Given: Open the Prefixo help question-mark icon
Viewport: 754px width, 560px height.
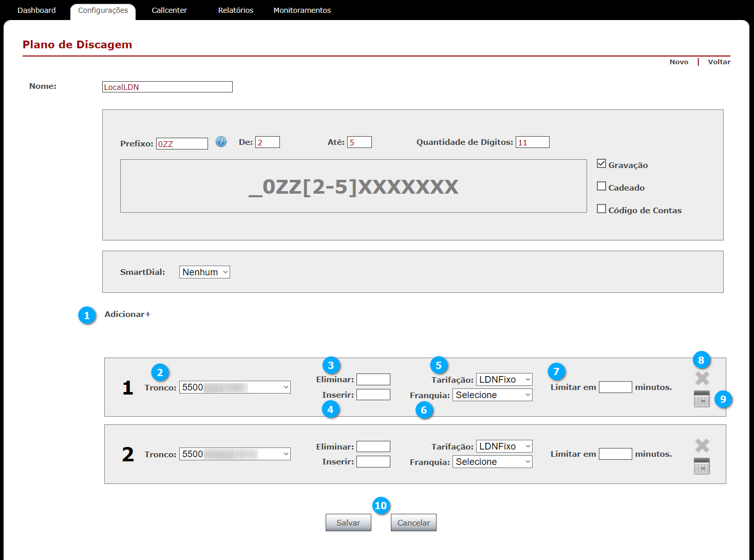Looking at the screenshot, I should tap(221, 142).
